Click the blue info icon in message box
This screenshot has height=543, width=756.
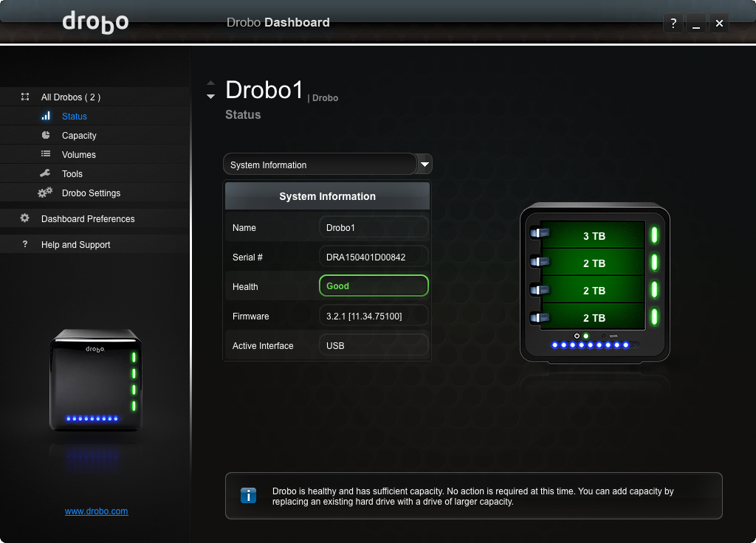click(x=249, y=496)
